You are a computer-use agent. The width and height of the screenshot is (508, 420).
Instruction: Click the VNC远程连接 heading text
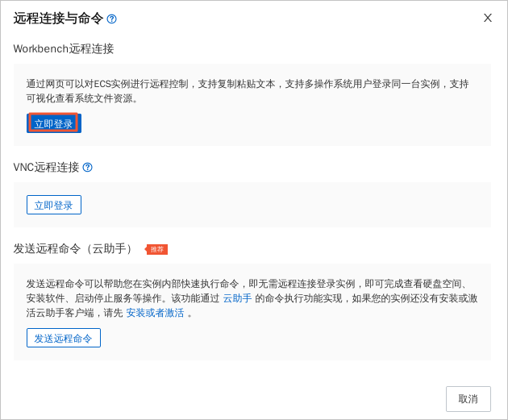click(46, 167)
